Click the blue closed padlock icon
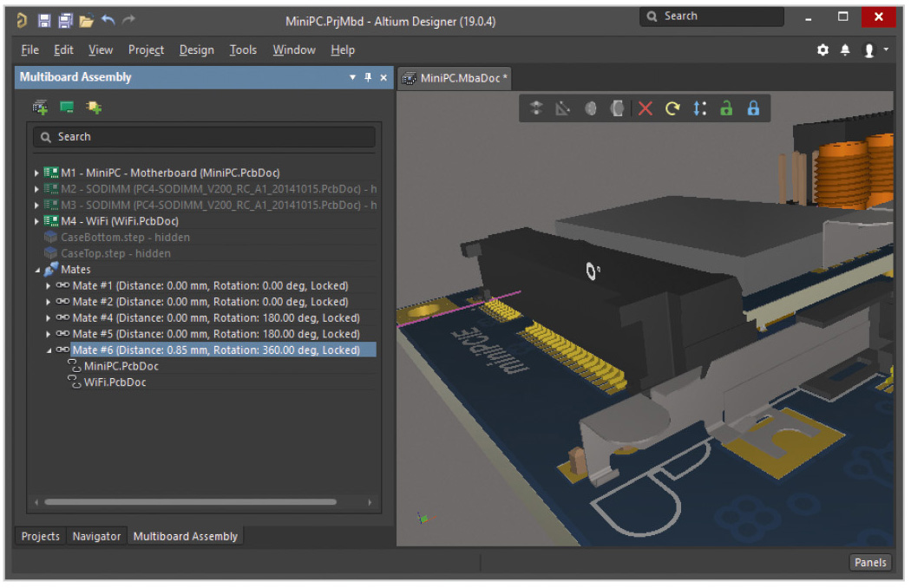911x588 pixels. (754, 108)
